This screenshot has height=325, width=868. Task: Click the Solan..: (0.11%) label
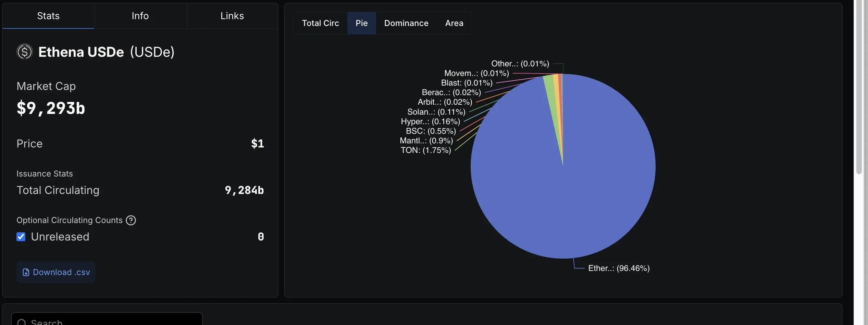tap(436, 112)
